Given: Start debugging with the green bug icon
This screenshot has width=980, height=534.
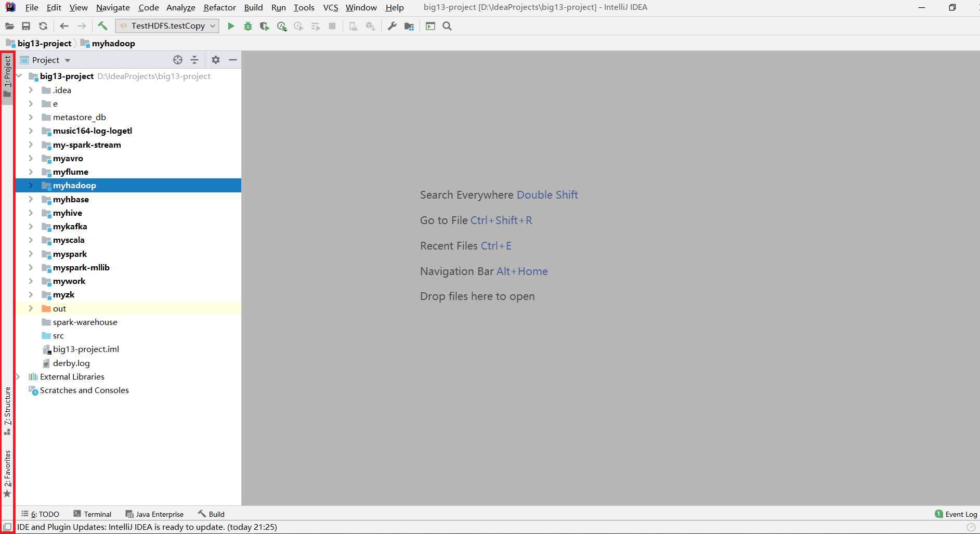Looking at the screenshot, I should click(248, 26).
